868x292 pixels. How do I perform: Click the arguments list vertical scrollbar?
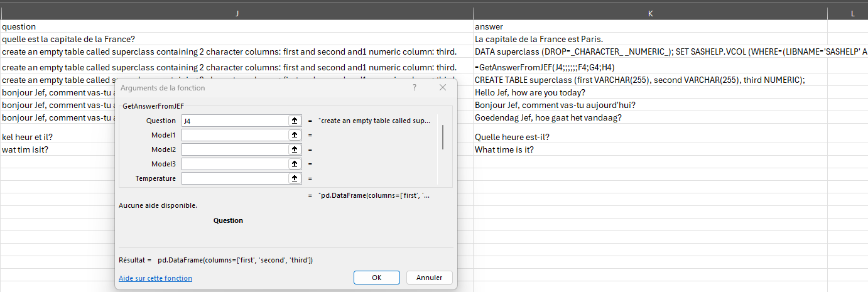coord(443,138)
